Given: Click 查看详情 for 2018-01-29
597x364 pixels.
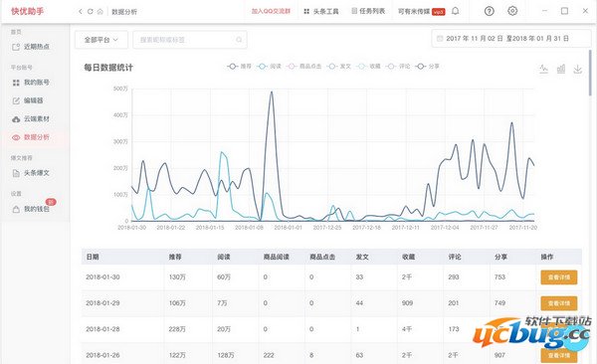Looking at the screenshot, I should pos(558,303).
